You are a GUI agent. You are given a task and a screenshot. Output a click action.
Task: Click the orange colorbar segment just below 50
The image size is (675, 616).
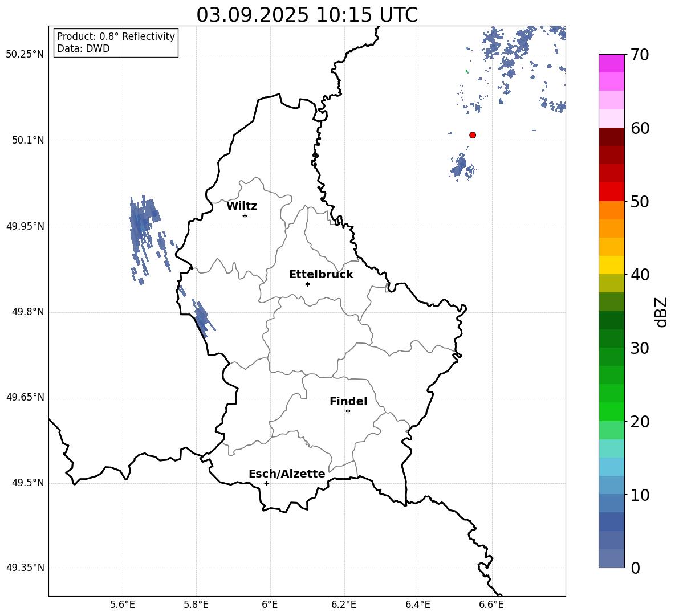point(612,210)
